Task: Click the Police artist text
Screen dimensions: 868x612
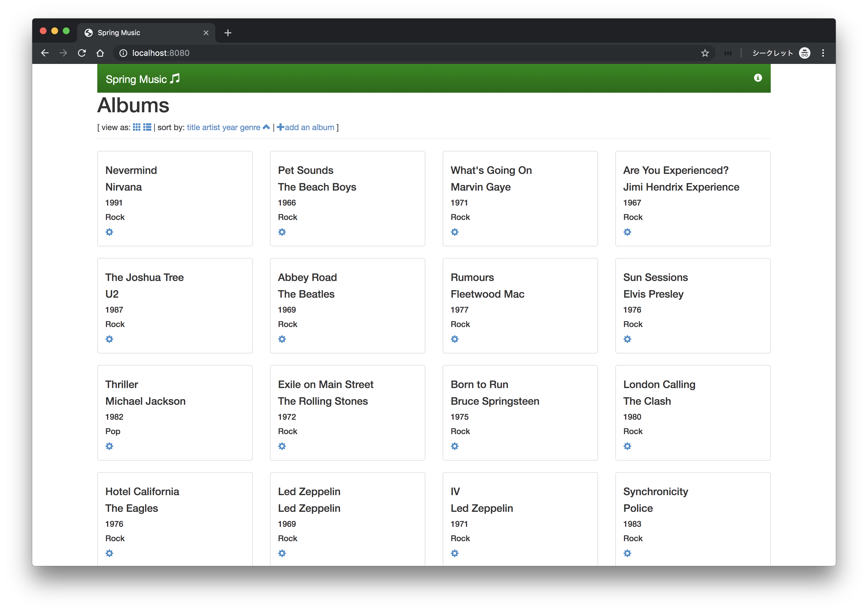Action: (x=638, y=508)
